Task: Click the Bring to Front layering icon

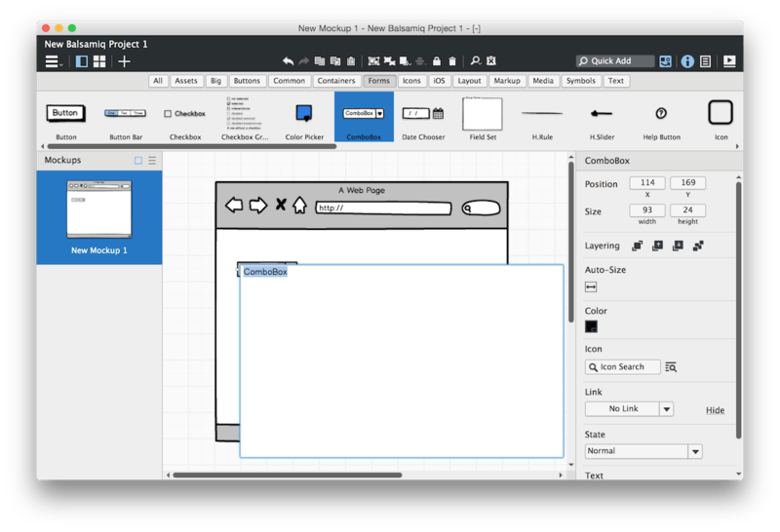Action: pos(638,247)
